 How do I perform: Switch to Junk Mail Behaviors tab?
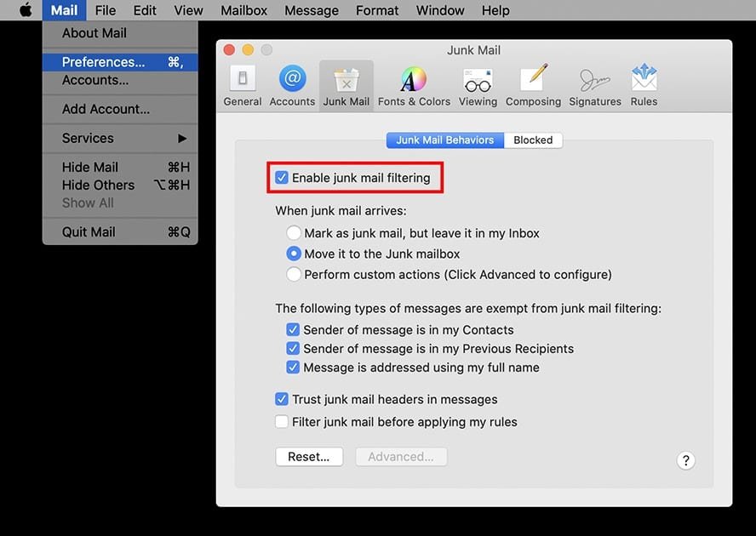[445, 140]
